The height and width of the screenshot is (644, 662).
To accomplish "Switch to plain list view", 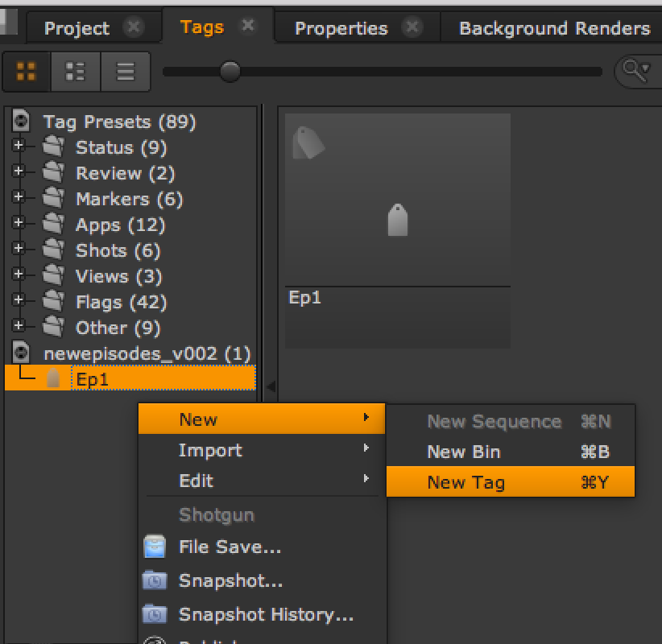I will pyautogui.click(x=126, y=72).
